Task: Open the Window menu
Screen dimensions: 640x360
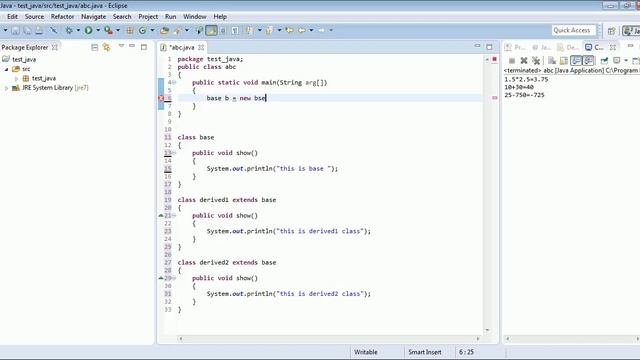Action: 195,17
